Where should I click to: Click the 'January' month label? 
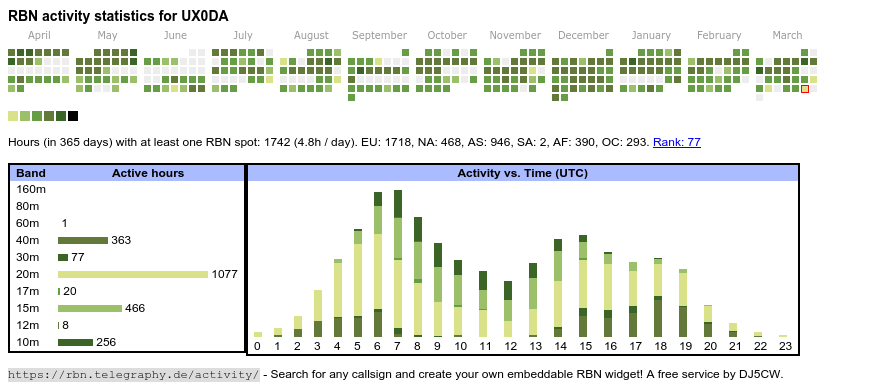click(651, 36)
